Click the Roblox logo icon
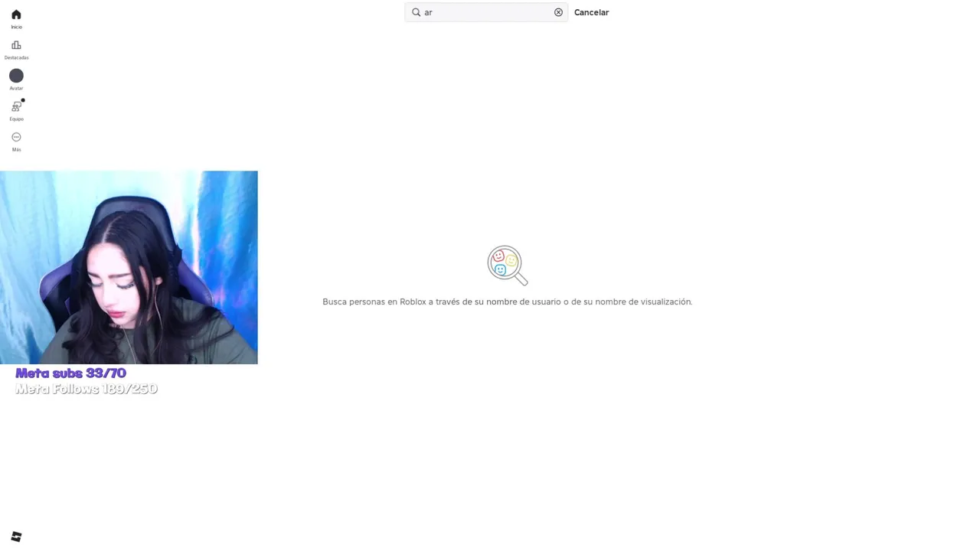Viewport: 980px width, 551px height. point(16,536)
